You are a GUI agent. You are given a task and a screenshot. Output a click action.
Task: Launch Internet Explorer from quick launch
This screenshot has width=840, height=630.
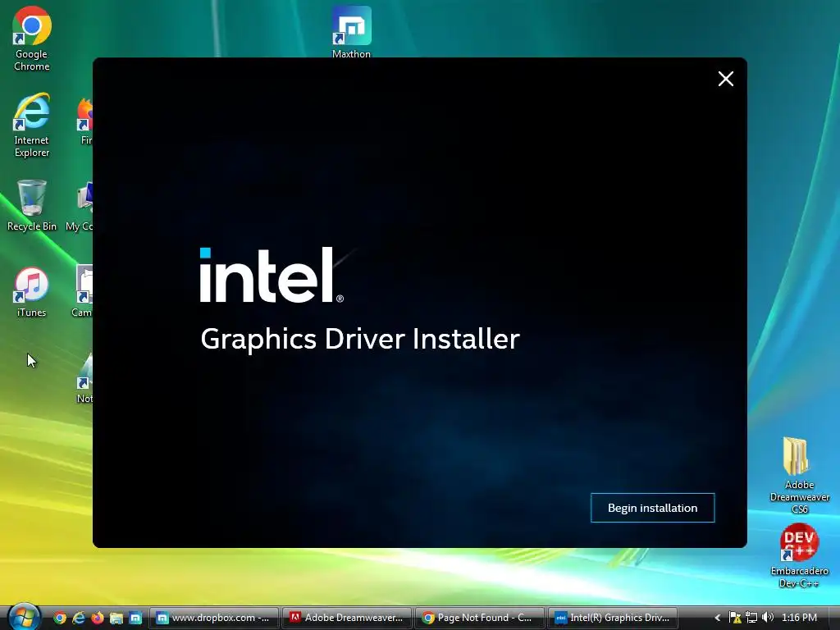point(79,618)
